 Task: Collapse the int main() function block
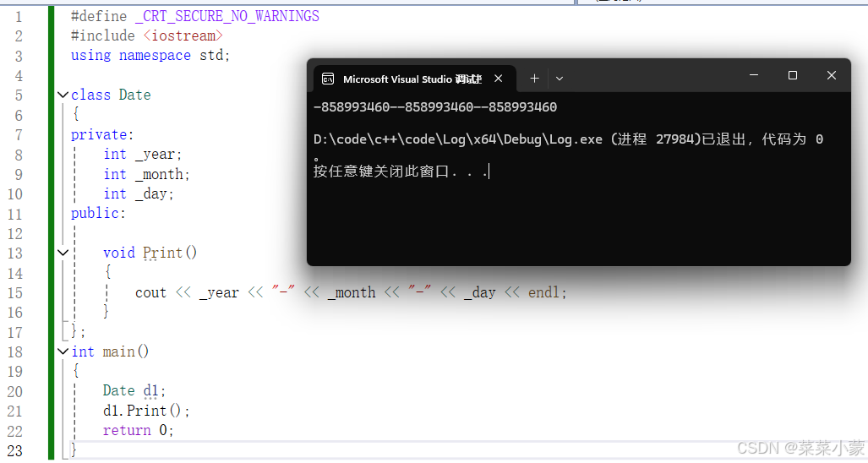[63, 351]
